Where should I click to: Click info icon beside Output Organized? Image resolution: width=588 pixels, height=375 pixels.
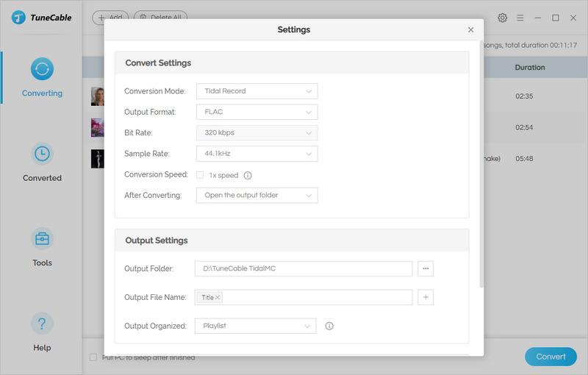pos(329,326)
